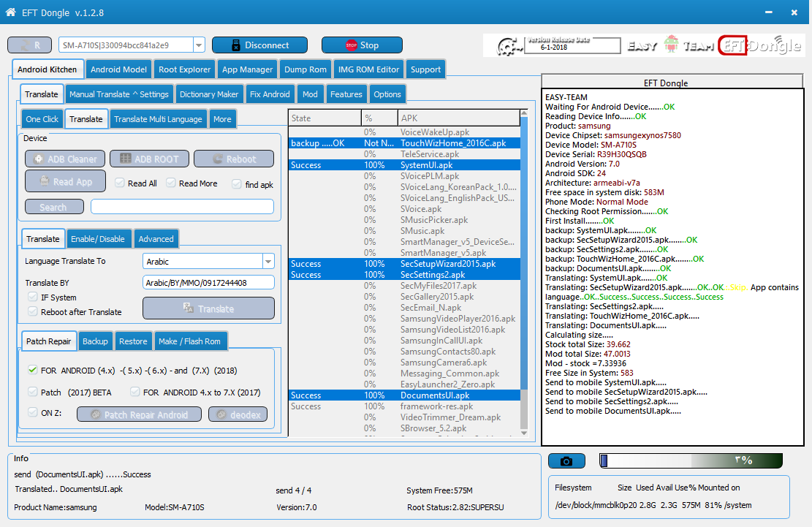Select the framework-res.apk row
This screenshot has width=812, height=527.
pos(404,406)
